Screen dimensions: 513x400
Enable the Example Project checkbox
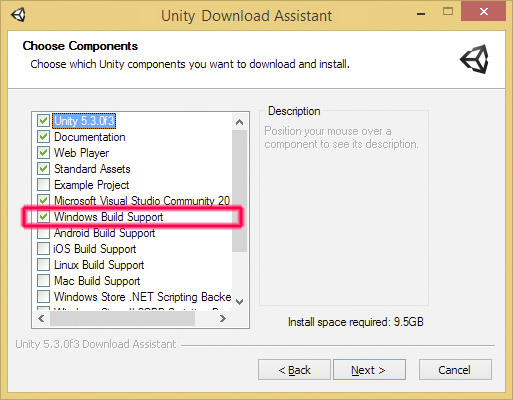pos(43,184)
